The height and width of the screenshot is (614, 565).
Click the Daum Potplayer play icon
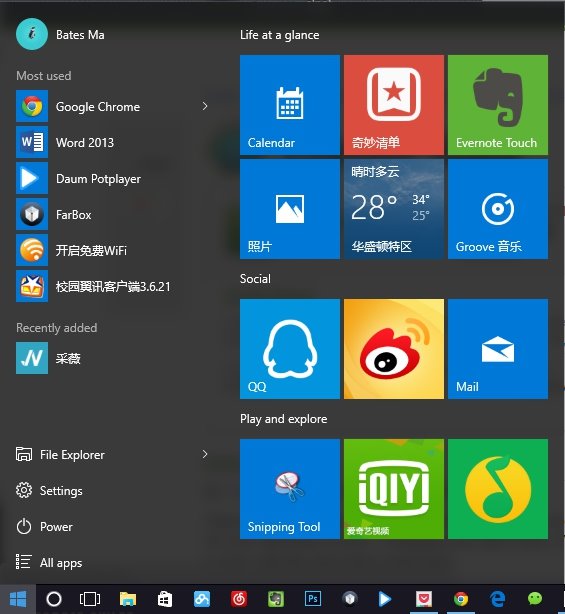point(32,178)
